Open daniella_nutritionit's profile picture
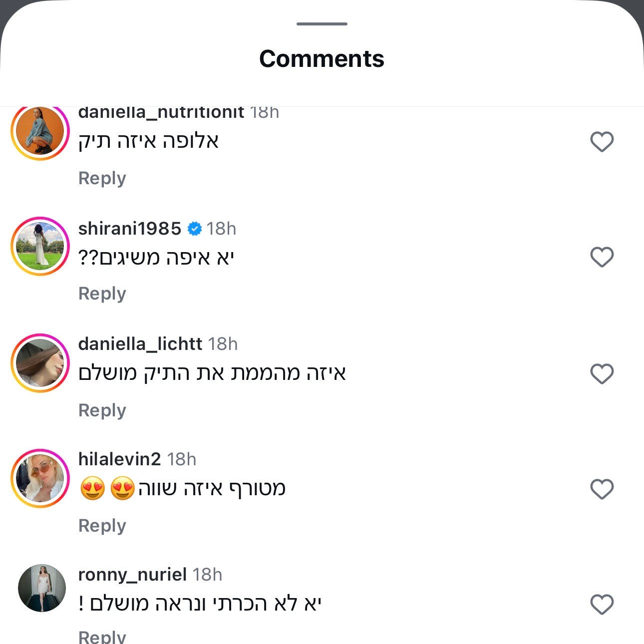The height and width of the screenshot is (644, 644). [40, 132]
